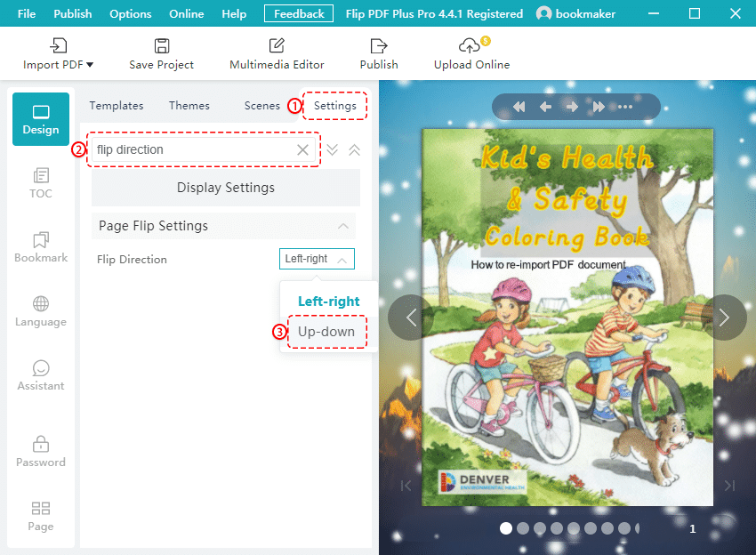The image size is (756, 555).
Task: Open the Password settings panel
Action: click(40, 452)
